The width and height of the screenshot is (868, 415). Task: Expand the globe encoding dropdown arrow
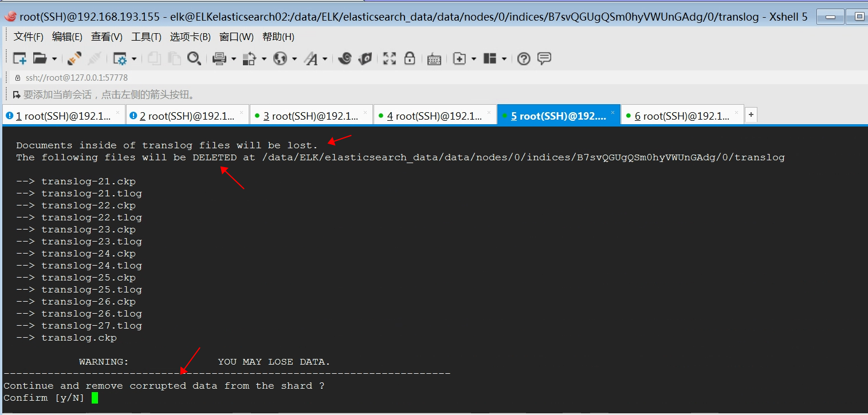click(294, 58)
